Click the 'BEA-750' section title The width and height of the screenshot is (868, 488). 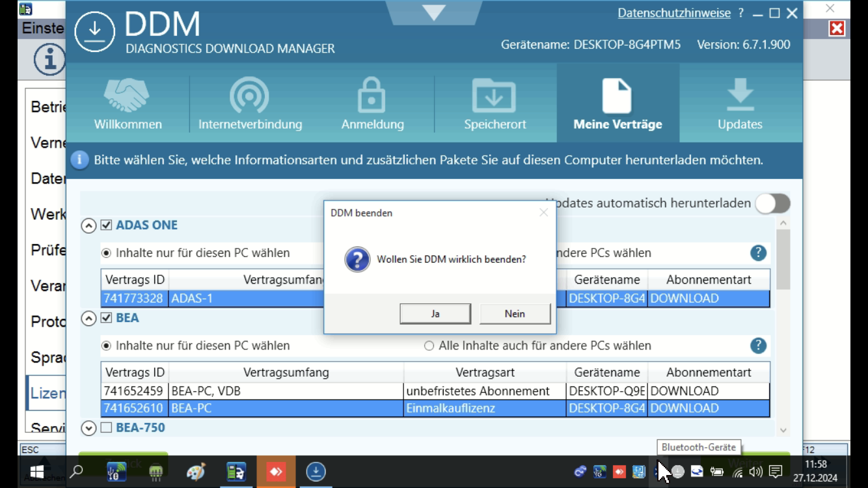click(141, 427)
